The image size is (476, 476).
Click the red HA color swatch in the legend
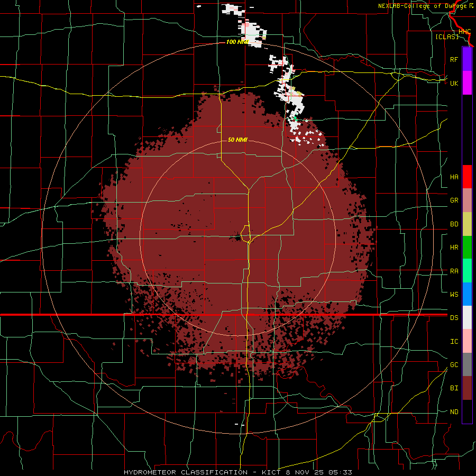click(467, 177)
